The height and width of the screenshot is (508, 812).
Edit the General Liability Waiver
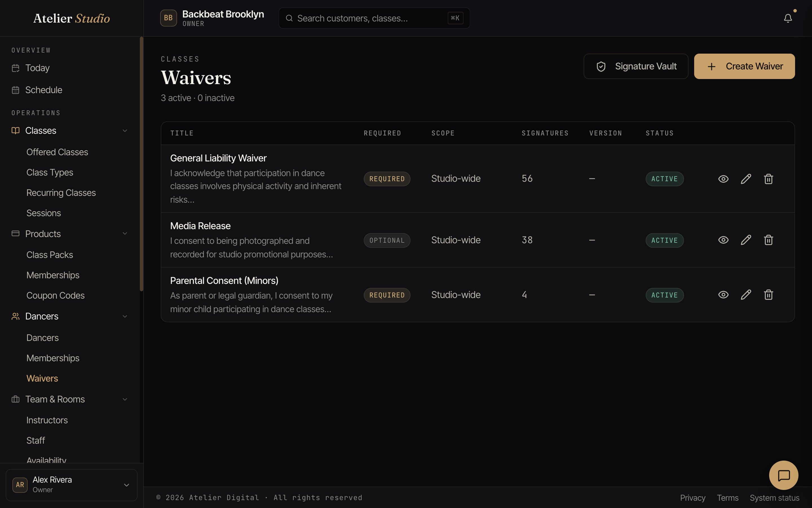coord(746,179)
